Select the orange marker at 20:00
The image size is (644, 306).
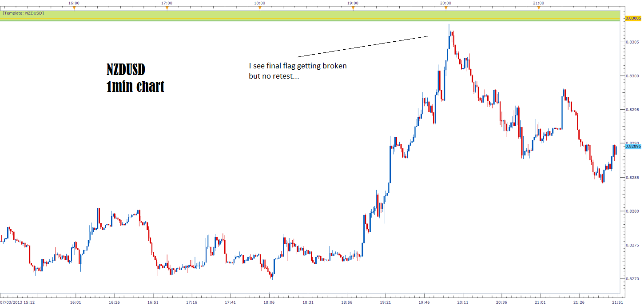pyautogui.click(x=446, y=8)
